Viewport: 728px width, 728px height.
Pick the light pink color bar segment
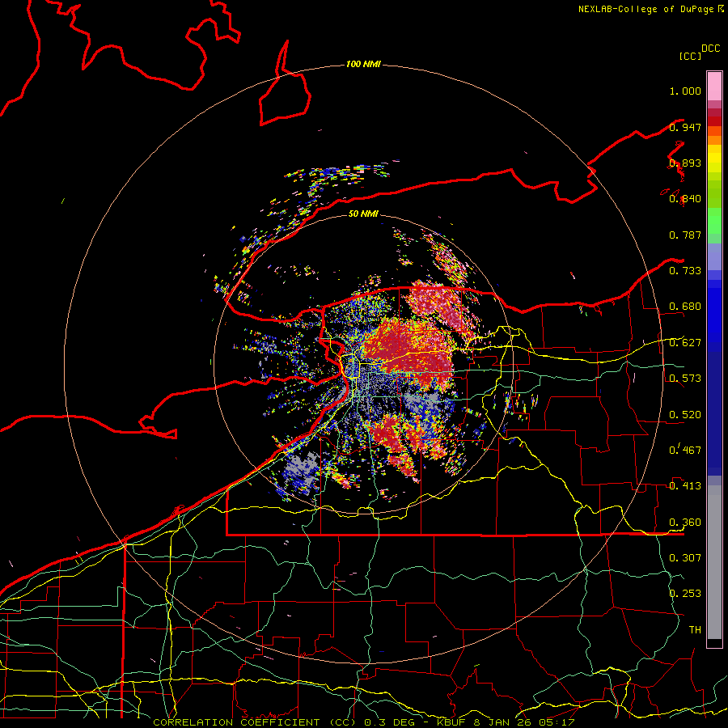click(x=714, y=86)
